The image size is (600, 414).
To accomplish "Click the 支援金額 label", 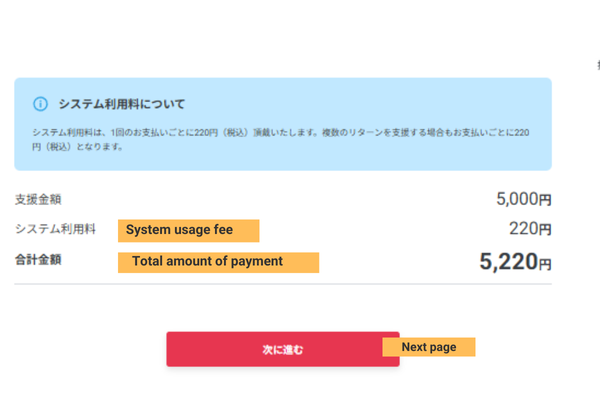I will click(38, 200).
